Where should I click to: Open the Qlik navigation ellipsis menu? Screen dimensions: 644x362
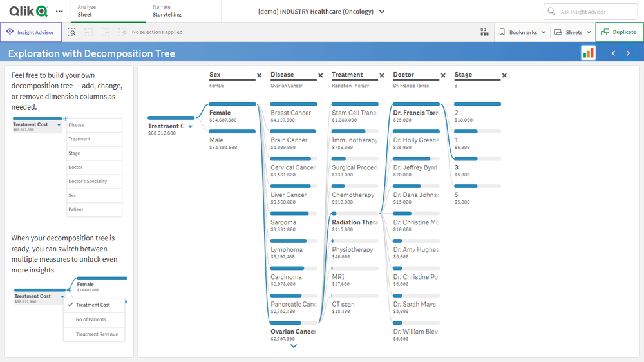point(59,11)
